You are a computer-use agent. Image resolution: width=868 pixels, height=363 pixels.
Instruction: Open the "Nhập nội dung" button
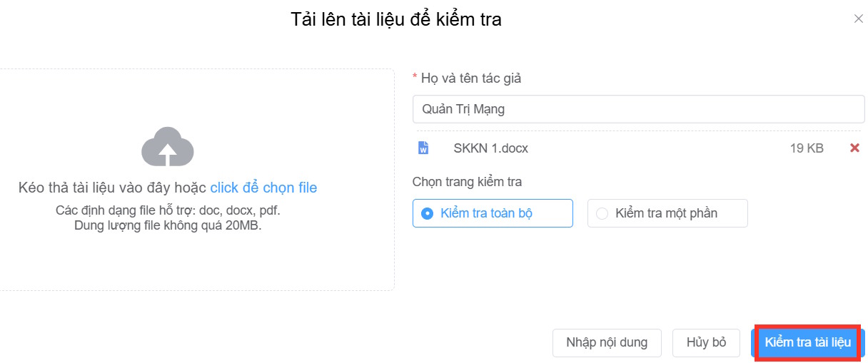(607, 342)
